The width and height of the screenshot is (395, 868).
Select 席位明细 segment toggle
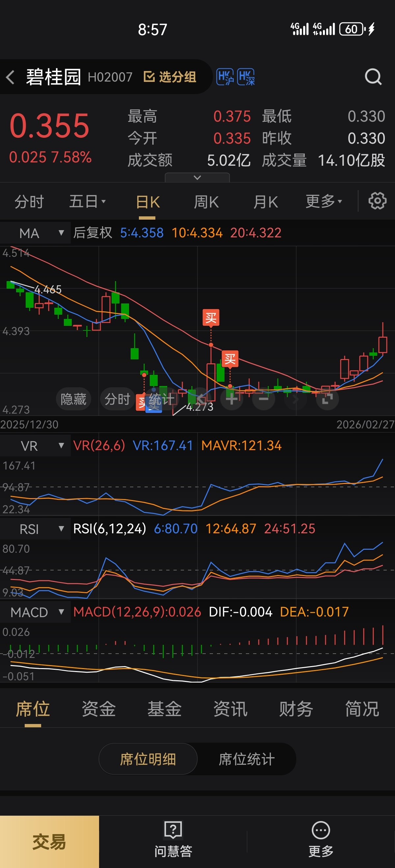coord(148,759)
